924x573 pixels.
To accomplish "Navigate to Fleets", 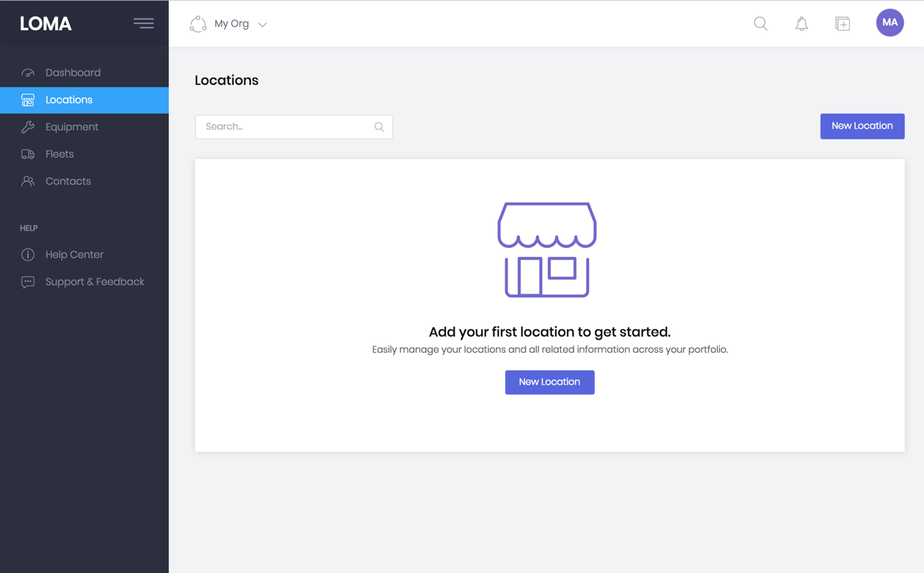I will 59,154.
